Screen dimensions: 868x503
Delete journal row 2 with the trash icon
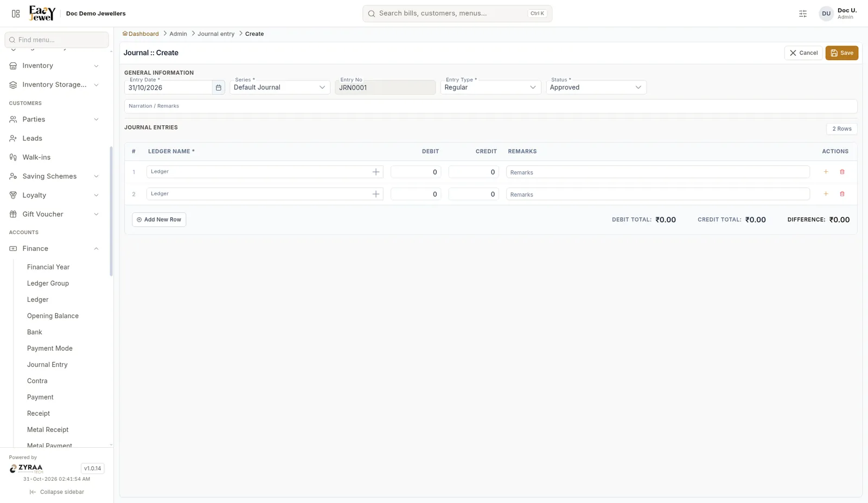point(842,194)
